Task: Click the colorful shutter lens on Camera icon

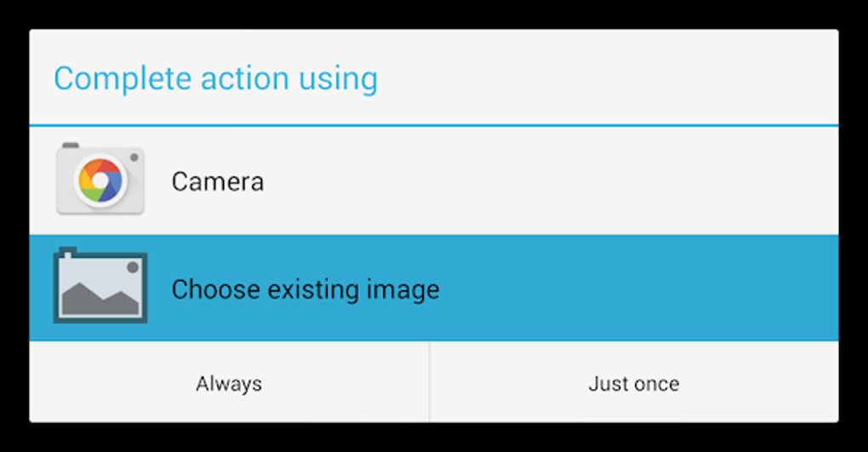Action: pos(100,180)
